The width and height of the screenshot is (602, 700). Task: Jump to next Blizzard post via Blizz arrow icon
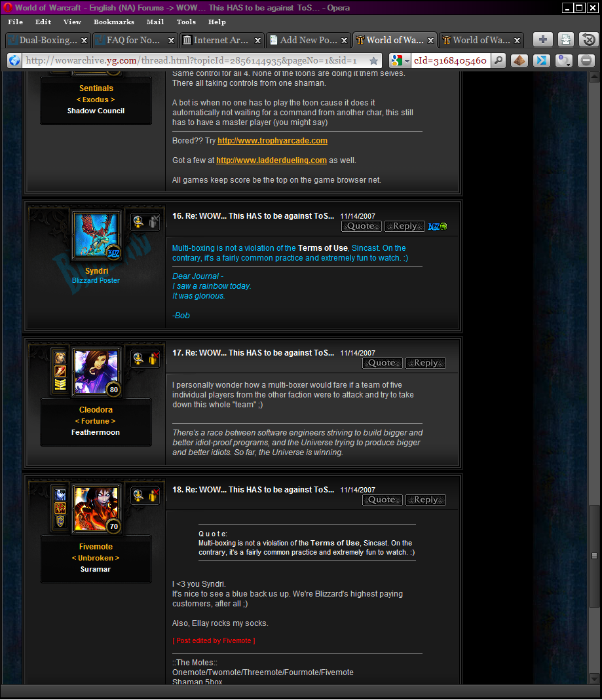(438, 227)
